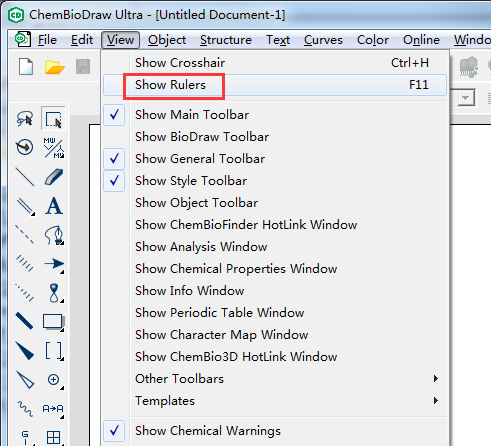Show Periodic Table Window
The width and height of the screenshot is (491, 446).
click(x=275, y=313)
